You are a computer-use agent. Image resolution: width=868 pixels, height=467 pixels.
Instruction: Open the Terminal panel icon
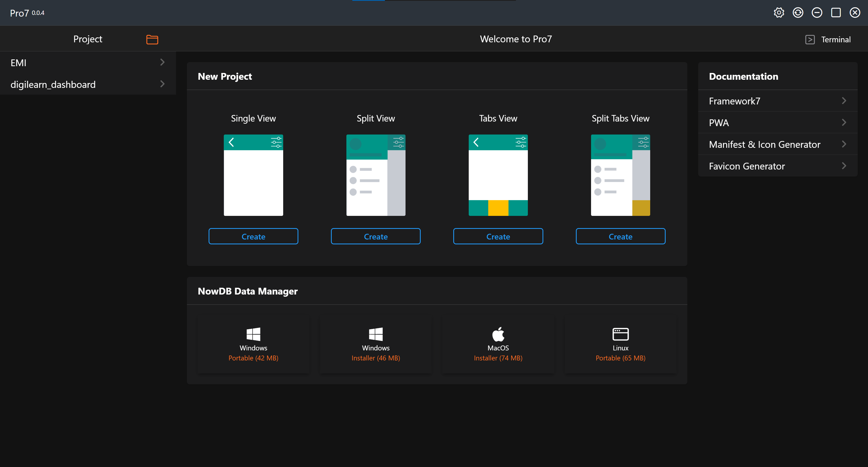click(810, 39)
